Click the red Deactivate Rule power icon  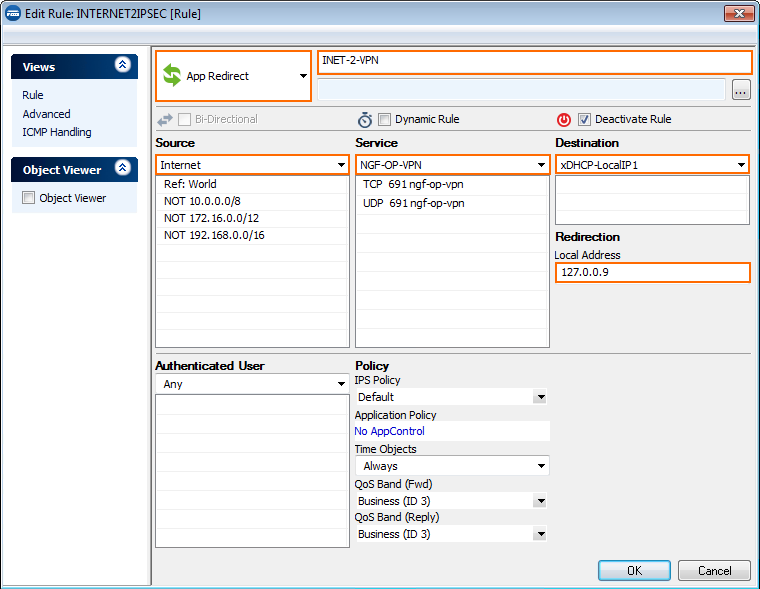tap(564, 120)
